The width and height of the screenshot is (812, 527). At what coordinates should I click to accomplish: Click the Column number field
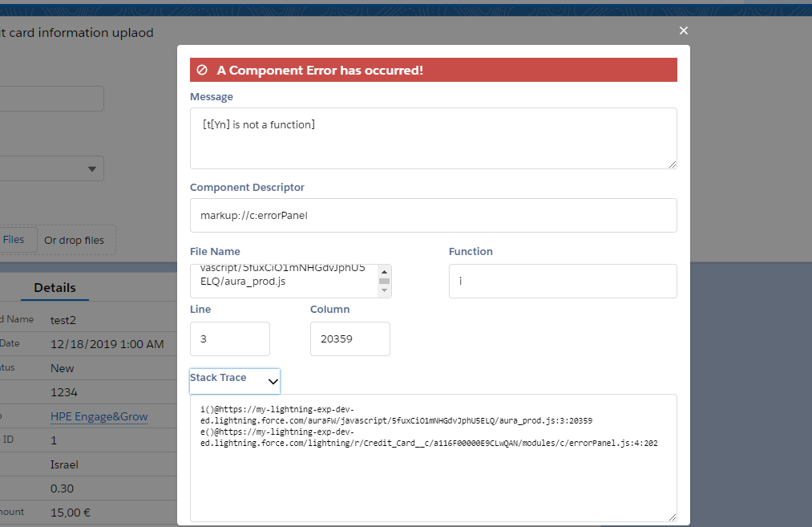[349, 338]
